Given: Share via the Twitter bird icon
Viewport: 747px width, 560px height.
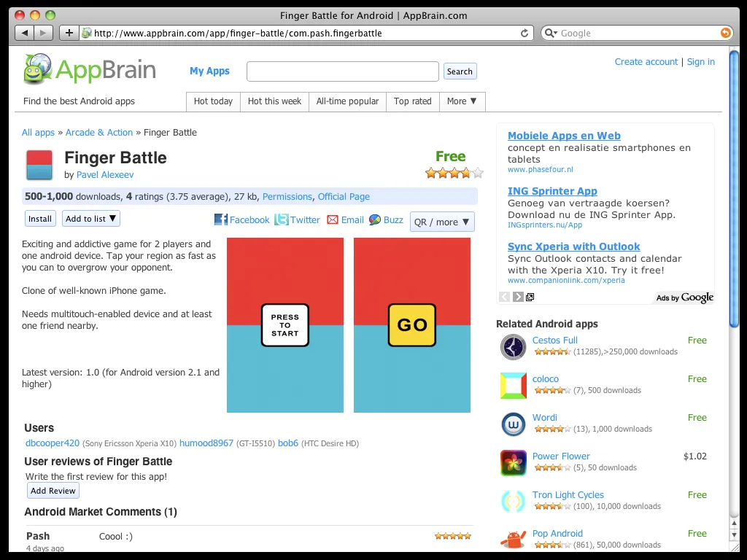Looking at the screenshot, I should 281,219.
